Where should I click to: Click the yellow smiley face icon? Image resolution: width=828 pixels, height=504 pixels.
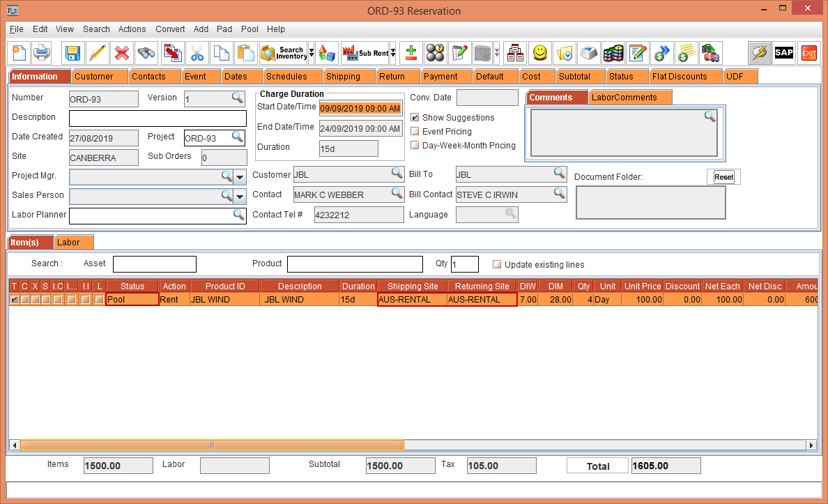(539, 53)
